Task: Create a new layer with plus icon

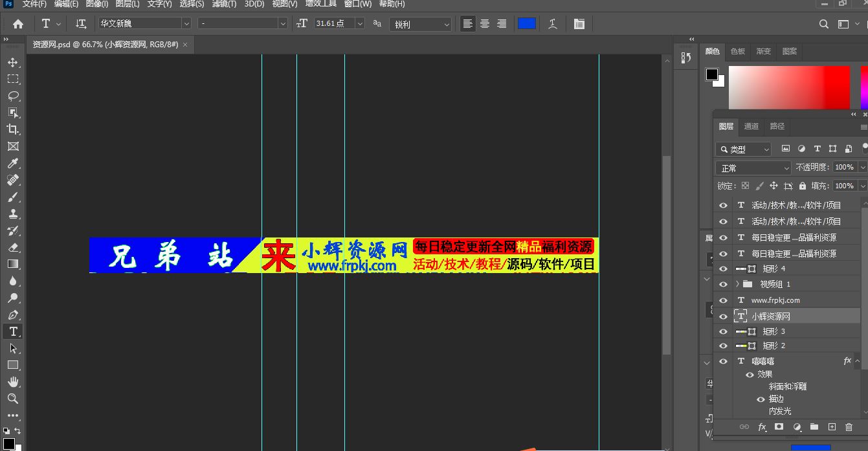Action: pos(832,427)
